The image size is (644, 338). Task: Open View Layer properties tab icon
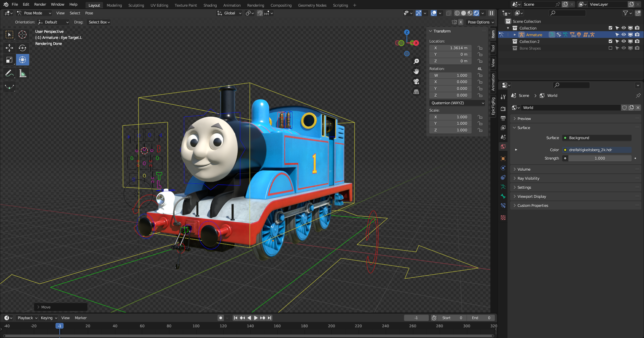click(x=503, y=127)
